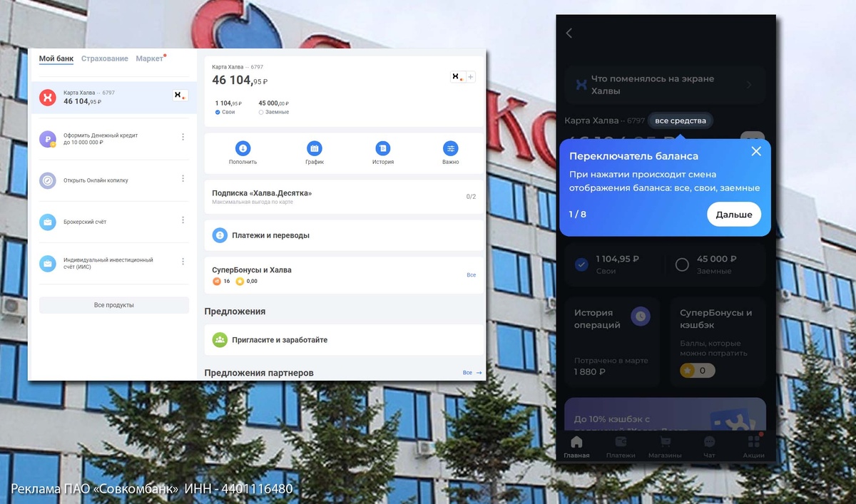The height and width of the screenshot is (504, 856).
Task: Open the СуперБонусы и кэшбэк card
Action: pyautogui.click(x=718, y=342)
